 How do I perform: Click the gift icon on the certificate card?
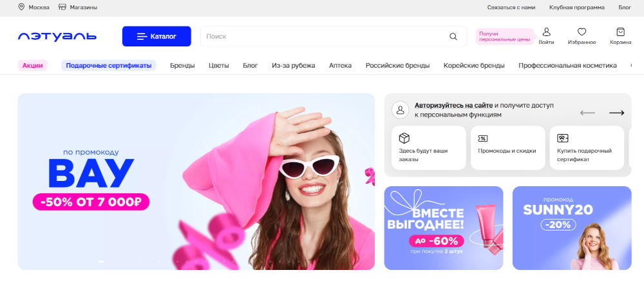pos(562,138)
